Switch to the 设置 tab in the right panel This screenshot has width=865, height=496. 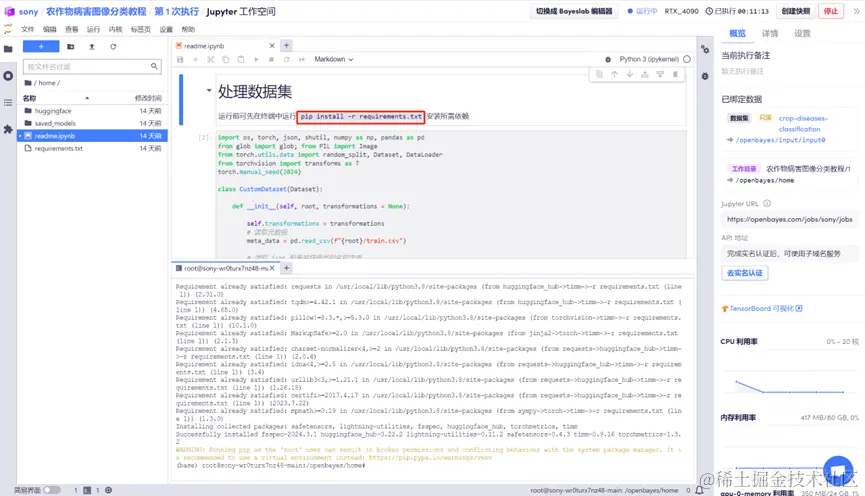point(802,34)
